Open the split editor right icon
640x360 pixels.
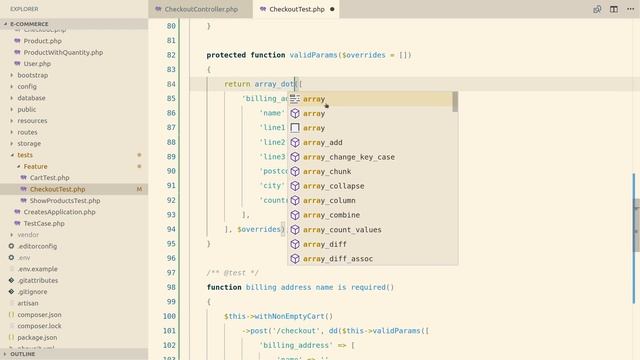point(613,9)
